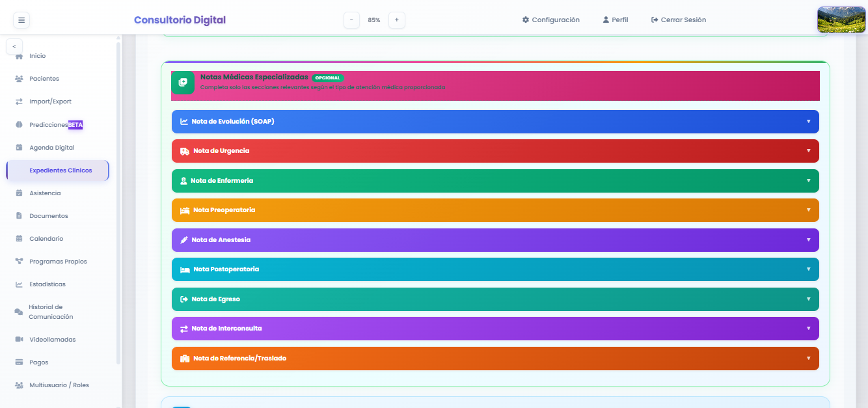Click the Calendario icon in sidebar
868x408 pixels.
19,239
